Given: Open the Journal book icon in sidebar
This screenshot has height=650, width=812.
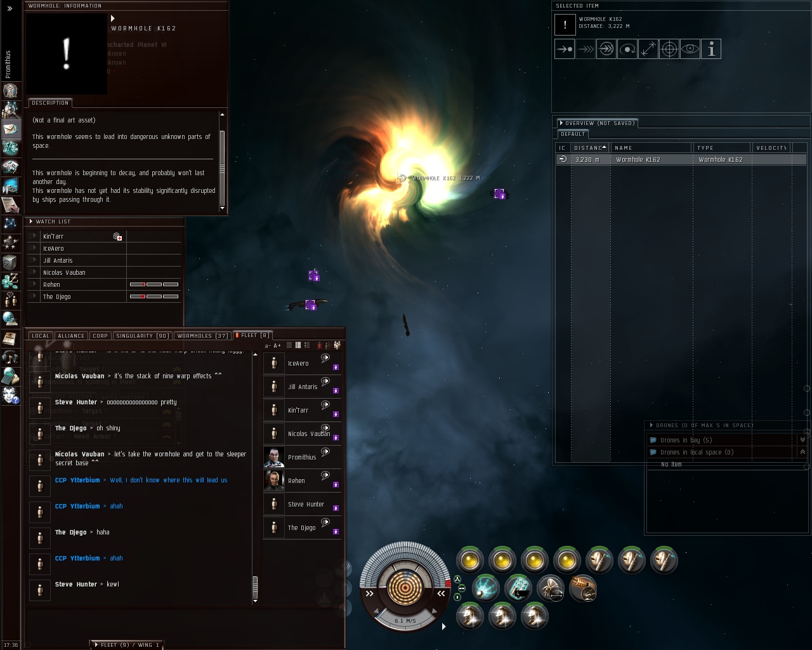Looking at the screenshot, I should 10,338.
